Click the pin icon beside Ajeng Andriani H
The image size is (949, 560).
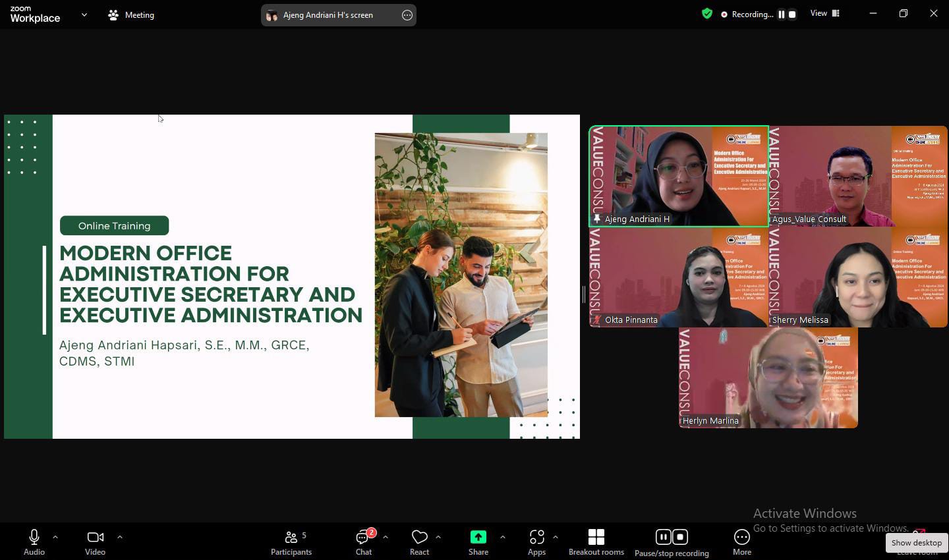click(597, 219)
